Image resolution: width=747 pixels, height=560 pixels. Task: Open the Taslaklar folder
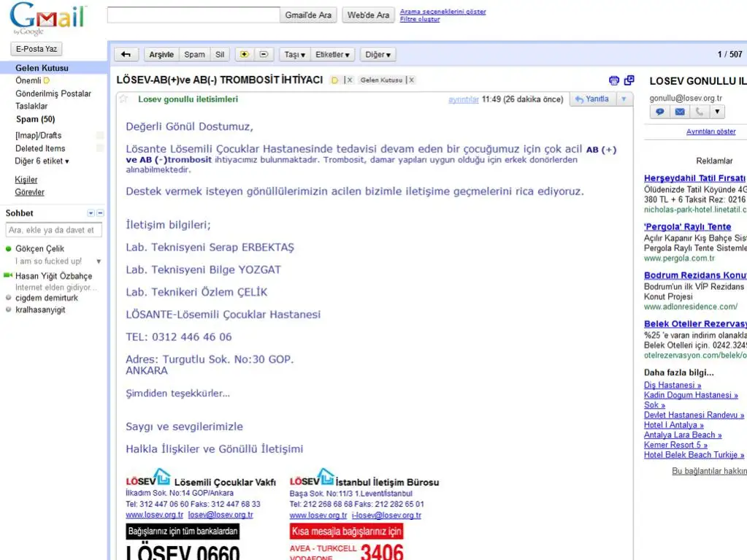pos(31,106)
